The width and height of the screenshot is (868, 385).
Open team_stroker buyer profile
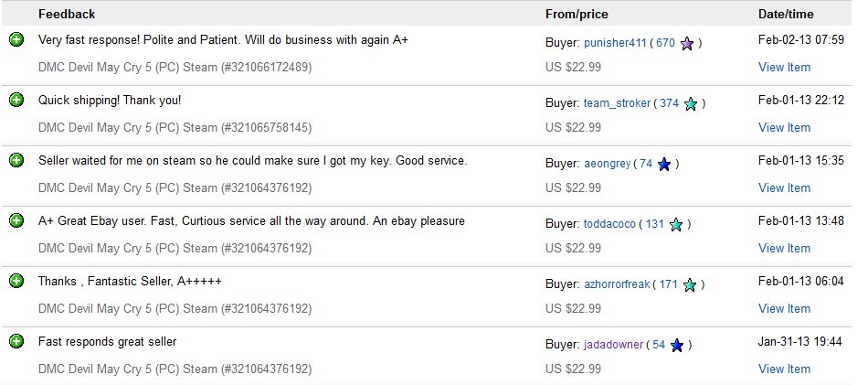coord(617,103)
